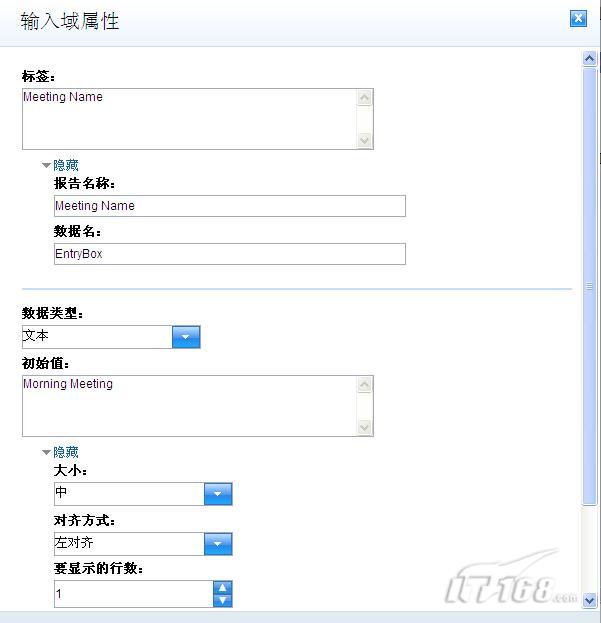Screen dimensions: 601x623
Task: Click the 数据名: label text
Action: click(x=77, y=231)
